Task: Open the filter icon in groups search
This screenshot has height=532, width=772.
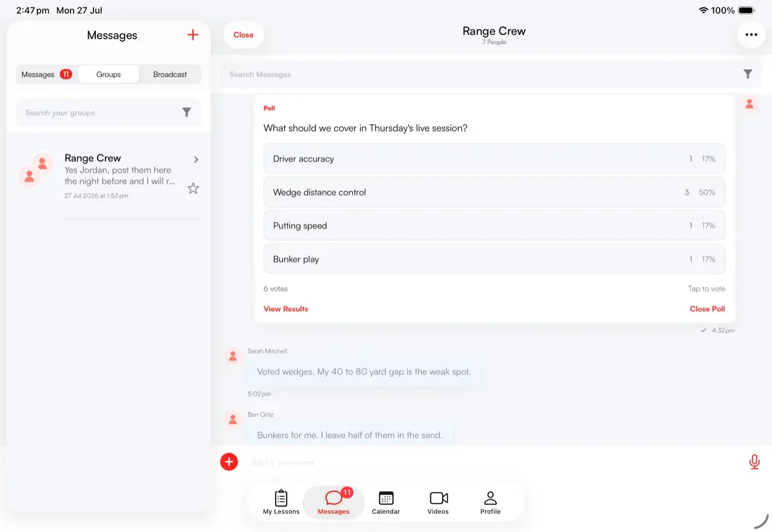Action: point(186,112)
